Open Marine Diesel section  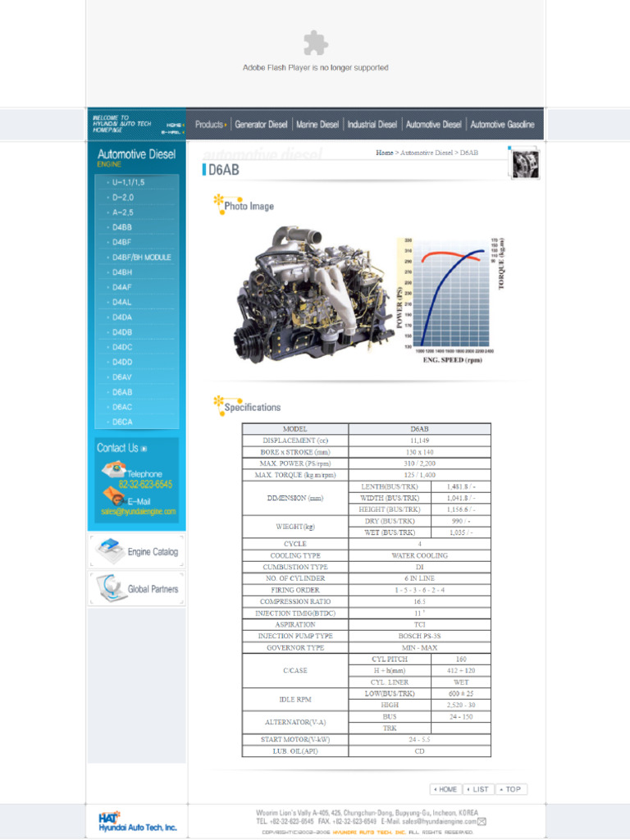tap(317, 125)
